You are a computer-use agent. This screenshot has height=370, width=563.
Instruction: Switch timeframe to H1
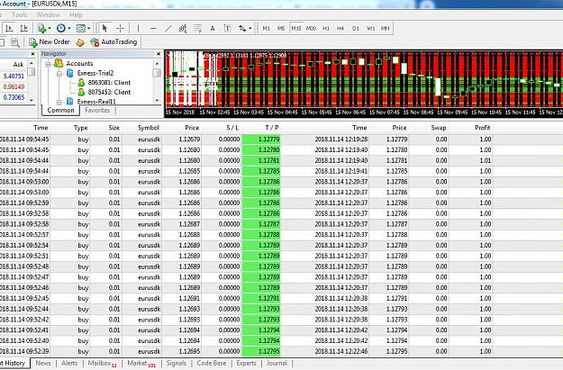(326, 28)
